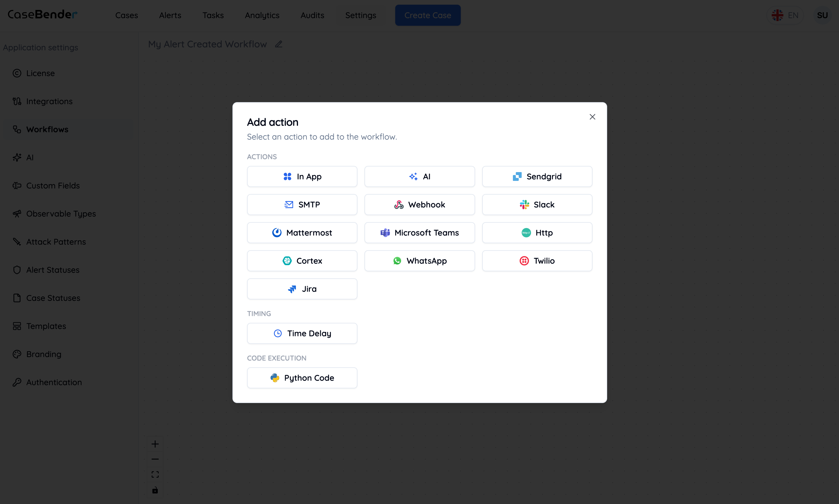Select the Sendgrid action
The height and width of the screenshot is (504, 839).
[537, 176]
